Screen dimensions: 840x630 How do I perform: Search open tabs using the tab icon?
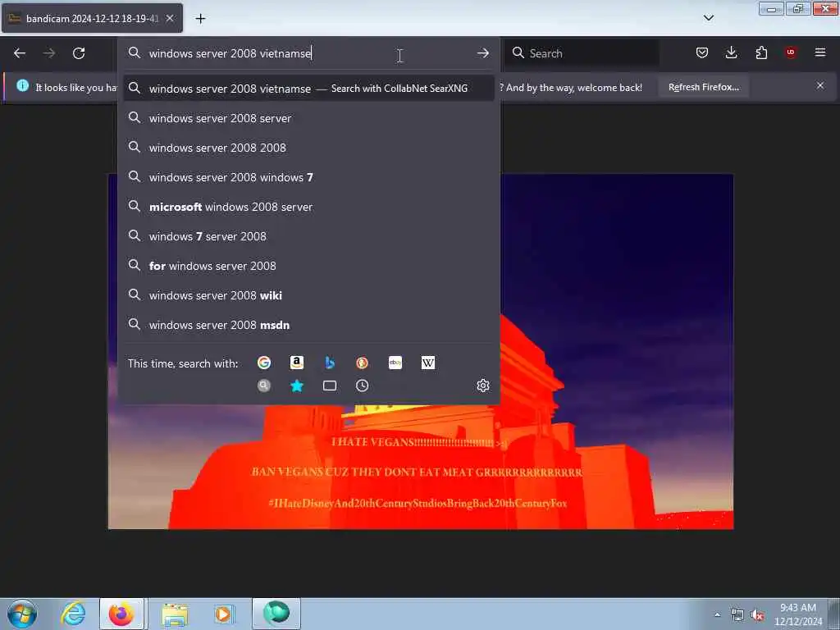pyautogui.click(x=330, y=386)
